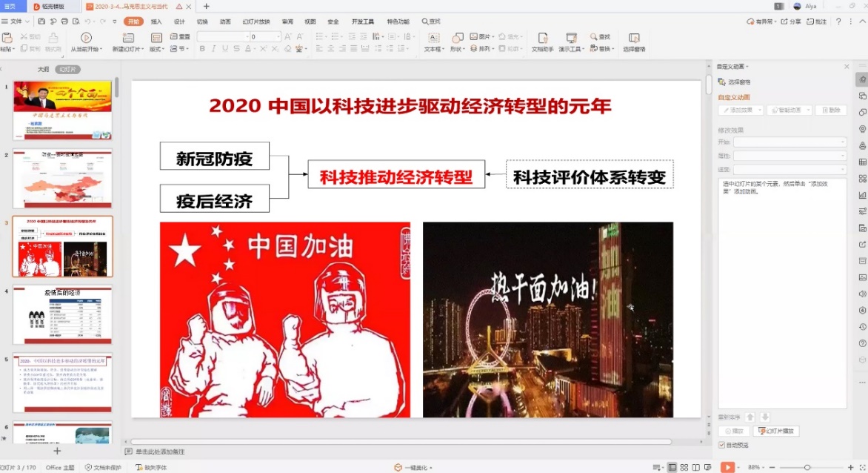Open the 选择窗格 selection pane icon in ribbon
Image resolution: width=868 pixels, height=473 pixels.
tap(633, 38)
